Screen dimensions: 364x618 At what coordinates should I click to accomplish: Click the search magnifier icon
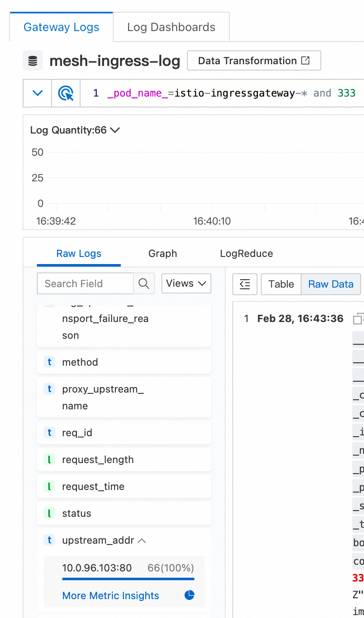pos(144,283)
